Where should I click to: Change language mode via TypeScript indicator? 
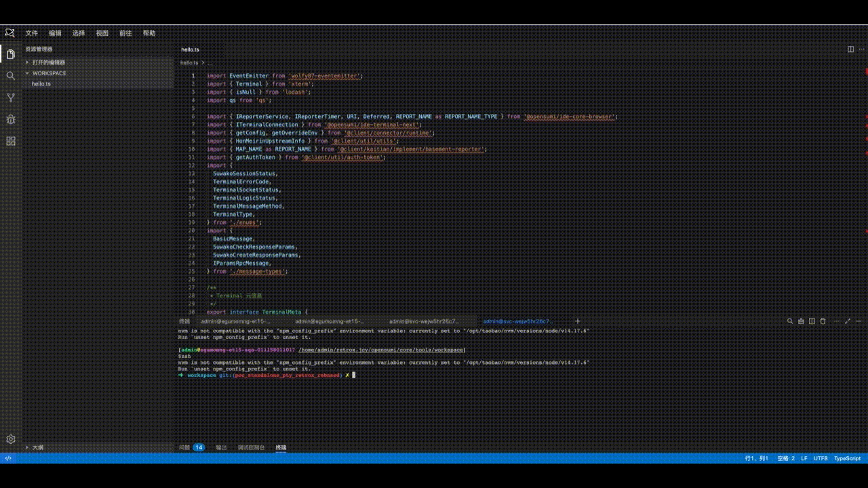pyautogui.click(x=847, y=458)
